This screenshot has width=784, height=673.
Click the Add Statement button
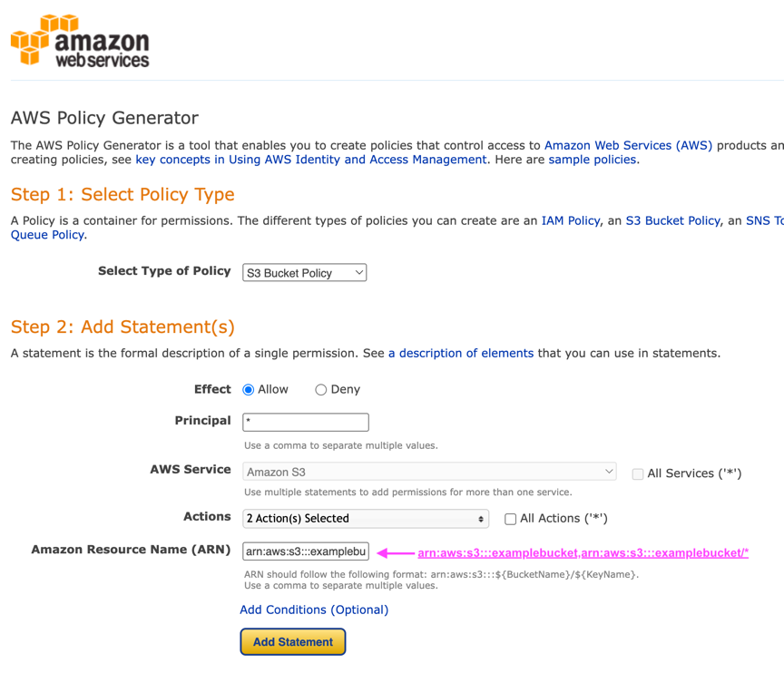click(x=292, y=642)
